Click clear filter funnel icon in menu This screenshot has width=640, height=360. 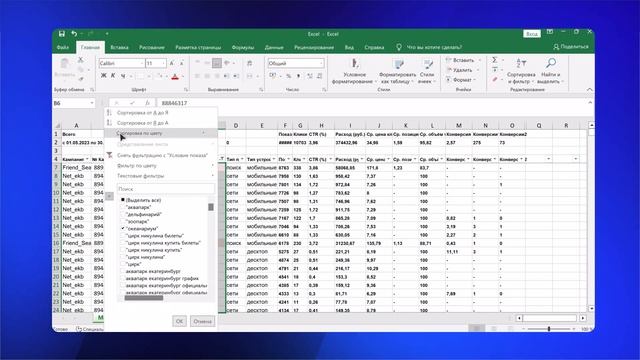(x=109, y=155)
